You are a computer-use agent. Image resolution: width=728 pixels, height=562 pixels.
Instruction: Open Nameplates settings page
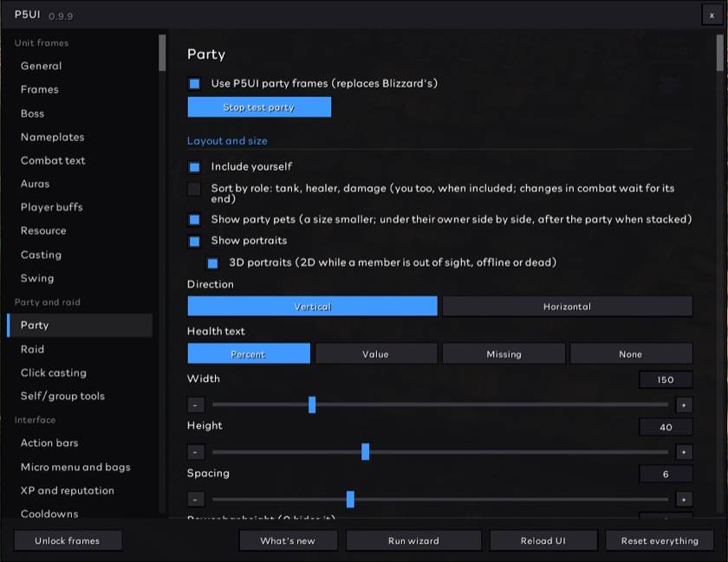pyautogui.click(x=80, y=137)
